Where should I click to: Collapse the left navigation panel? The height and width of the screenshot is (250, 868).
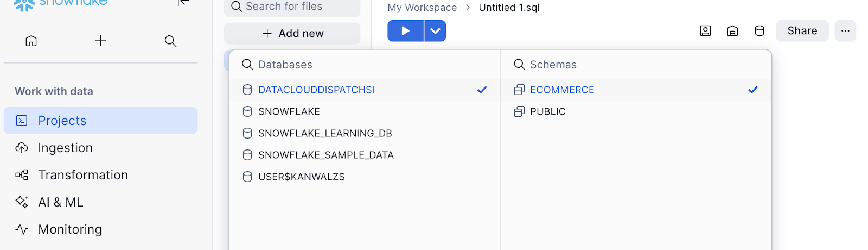point(183,3)
